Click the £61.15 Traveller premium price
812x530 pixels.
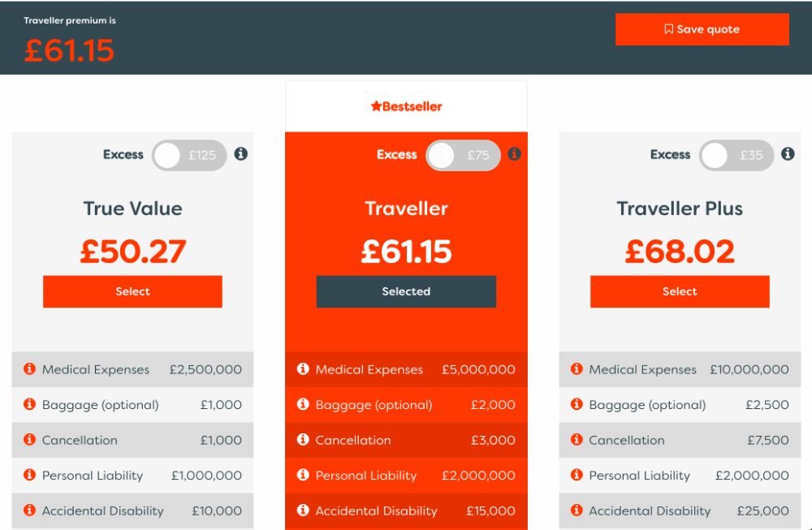406,251
